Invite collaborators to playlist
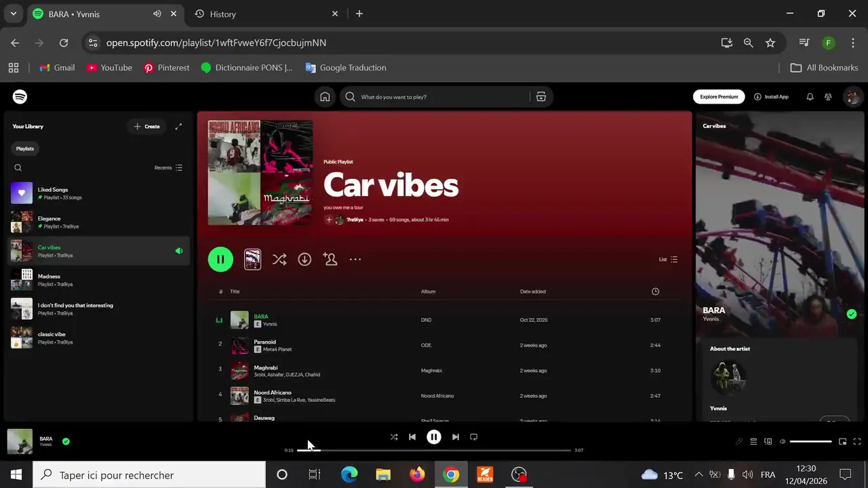The height and width of the screenshot is (488, 868). pos(330,260)
